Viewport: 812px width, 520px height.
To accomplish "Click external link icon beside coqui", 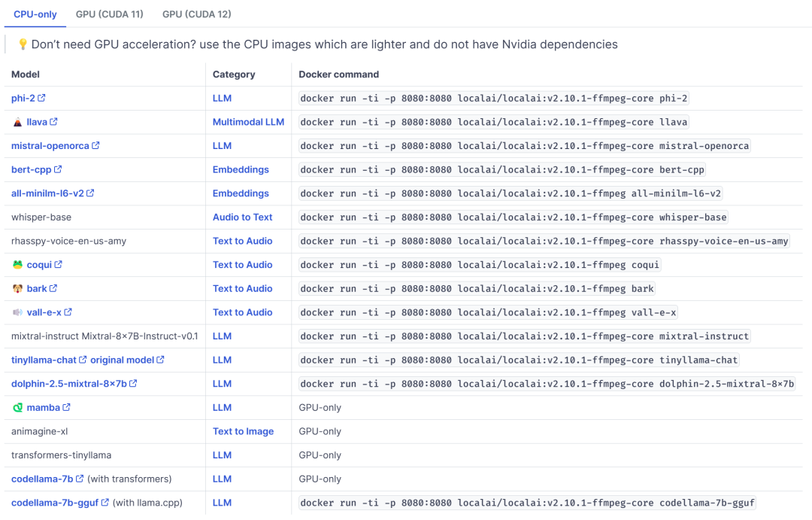I will (58, 264).
